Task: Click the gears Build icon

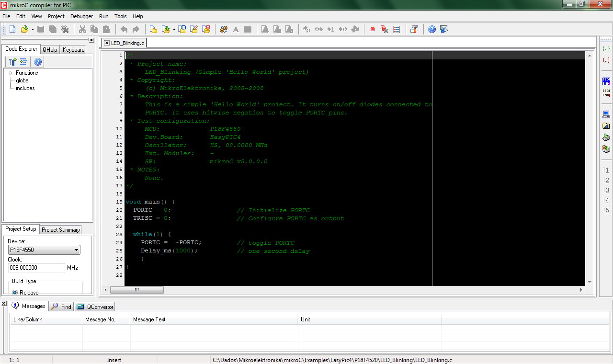Action: pyautogui.click(x=224, y=29)
